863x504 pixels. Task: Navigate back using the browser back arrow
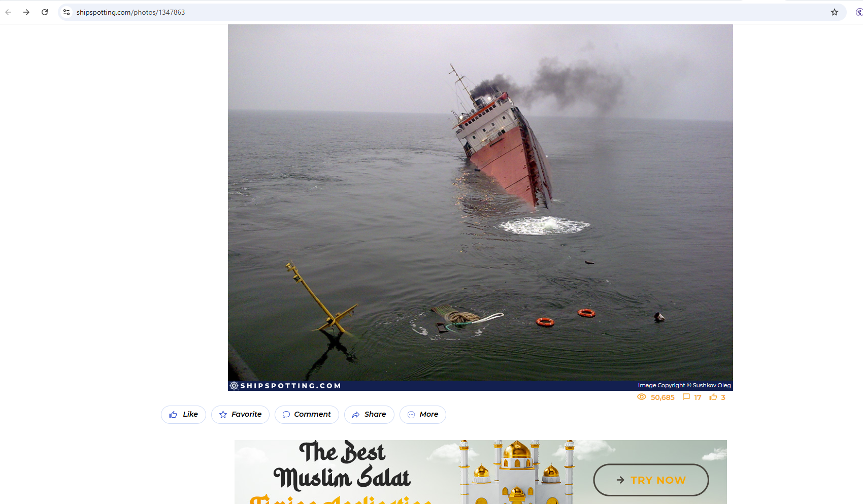8,12
